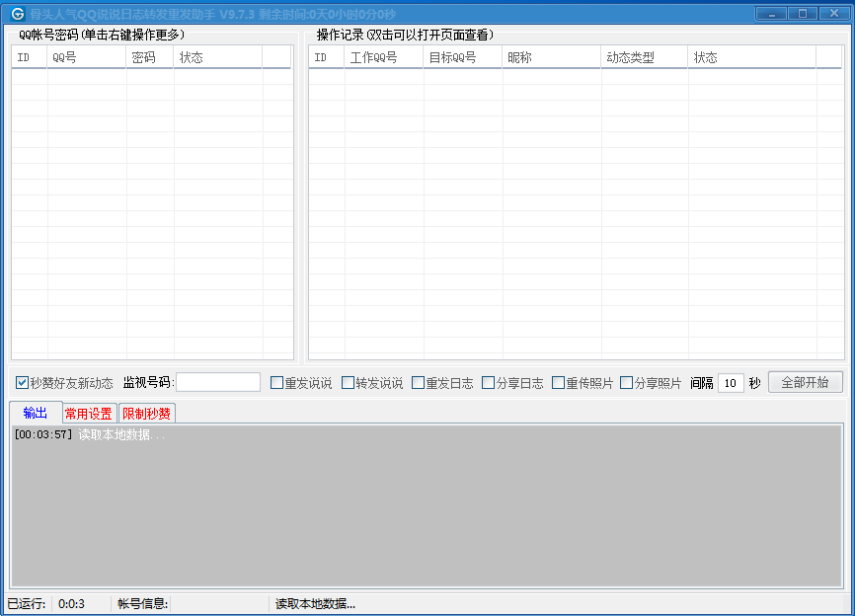Click the app logo icon in title bar
The image size is (855, 616).
pyautogui.click(x=18, y=14)
